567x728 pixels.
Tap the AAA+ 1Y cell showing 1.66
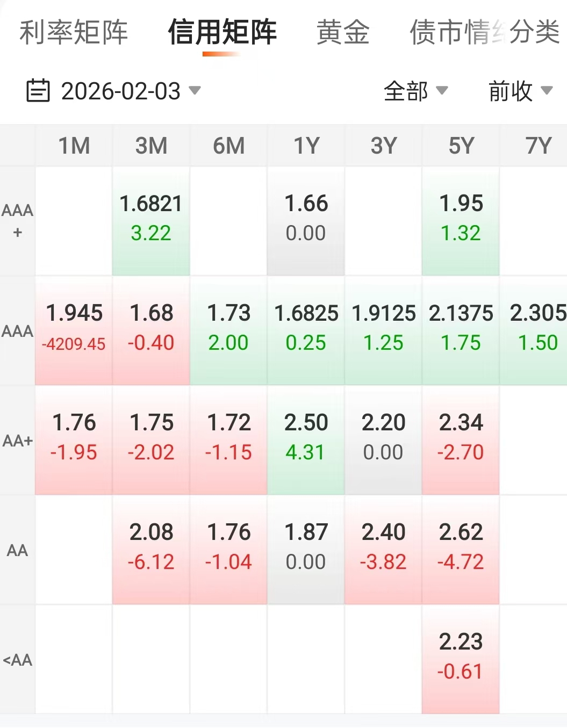tap(306, 221)
